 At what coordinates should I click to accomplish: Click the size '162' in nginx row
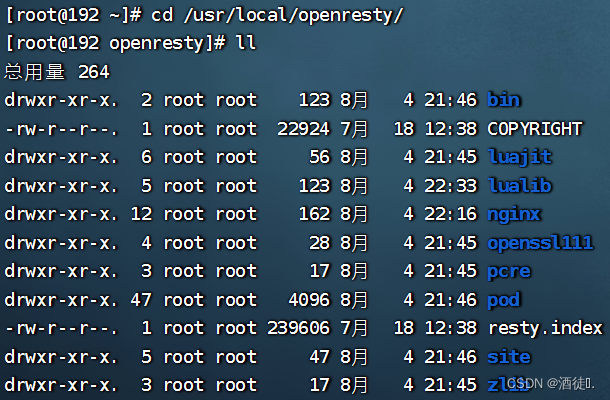[314, 214]
